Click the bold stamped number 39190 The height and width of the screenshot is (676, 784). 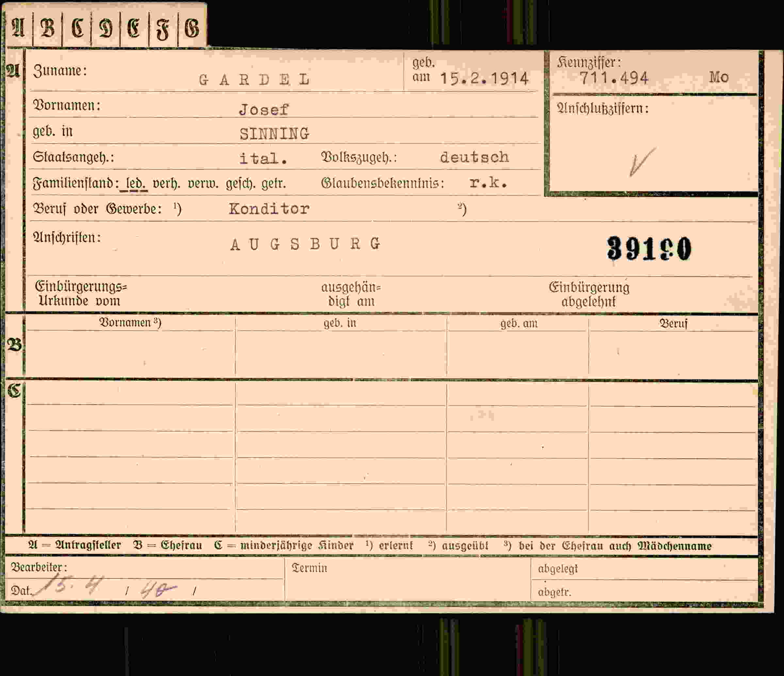(649, 249)
